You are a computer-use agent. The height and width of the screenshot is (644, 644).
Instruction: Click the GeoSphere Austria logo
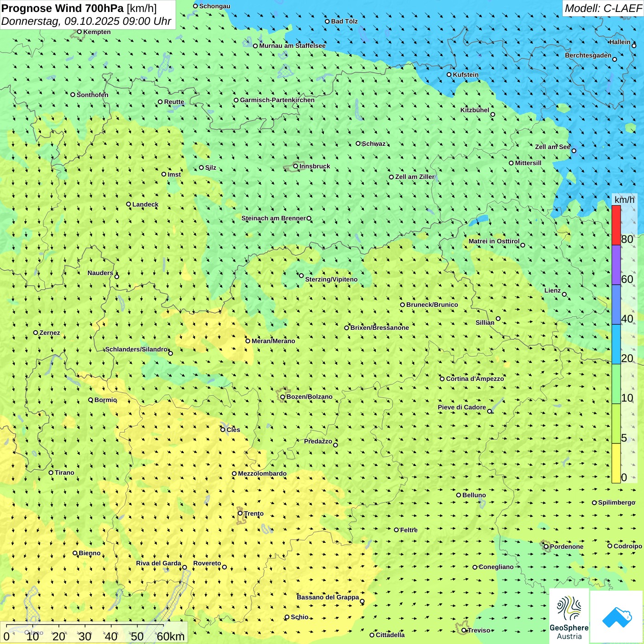[569, 616]
